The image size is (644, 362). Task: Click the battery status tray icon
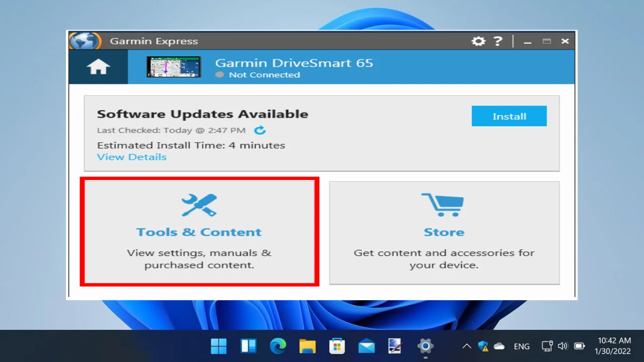580,346
